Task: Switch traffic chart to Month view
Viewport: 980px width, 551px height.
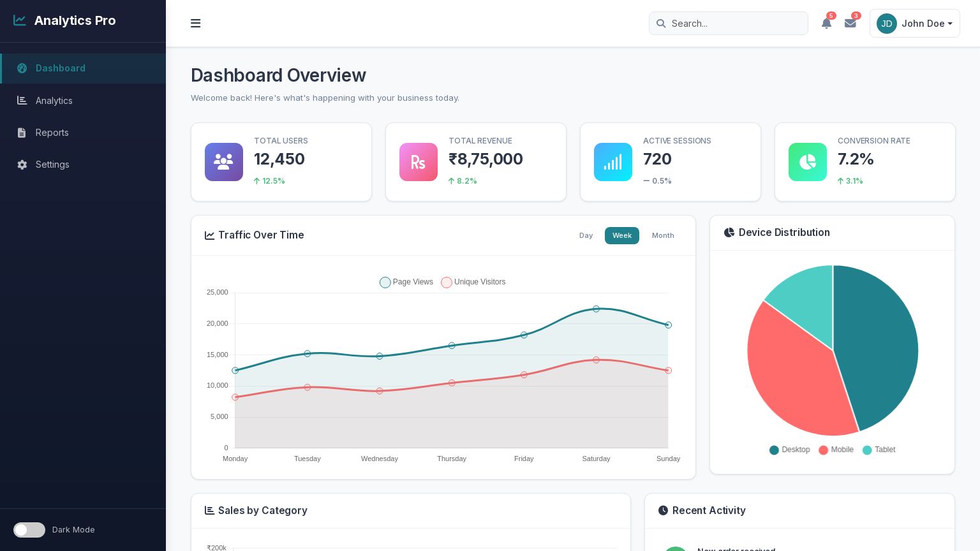Action: pos(663,235)
